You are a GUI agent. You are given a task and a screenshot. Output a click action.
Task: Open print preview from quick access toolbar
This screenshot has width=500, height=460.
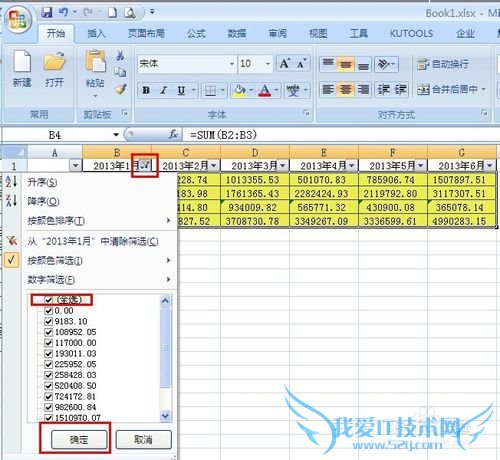pyautogui.click(x=129, y=13)
